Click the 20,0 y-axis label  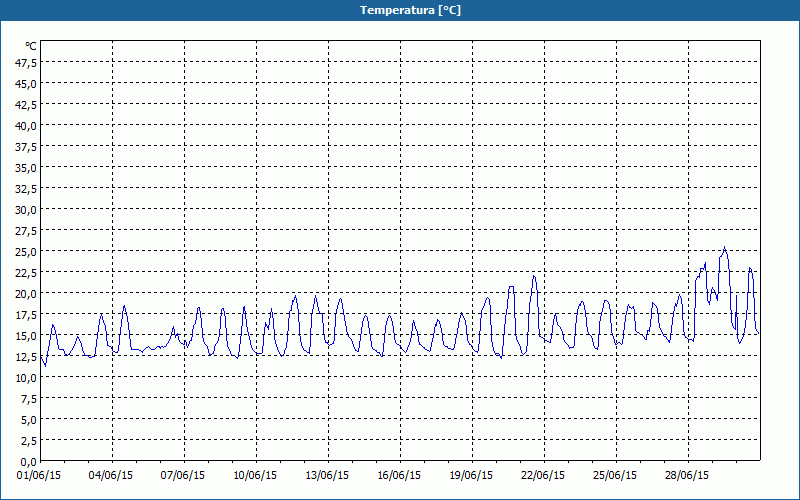[26, 294]
